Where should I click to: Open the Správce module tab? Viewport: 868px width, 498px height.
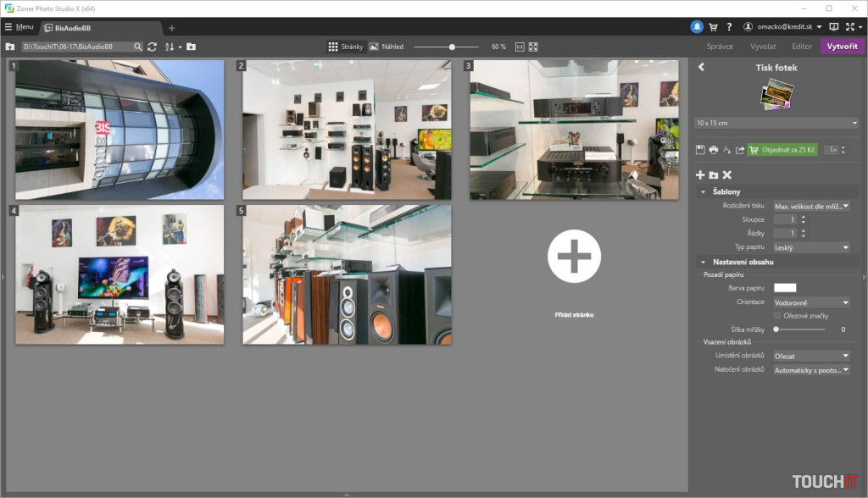[x=720, y=47]
